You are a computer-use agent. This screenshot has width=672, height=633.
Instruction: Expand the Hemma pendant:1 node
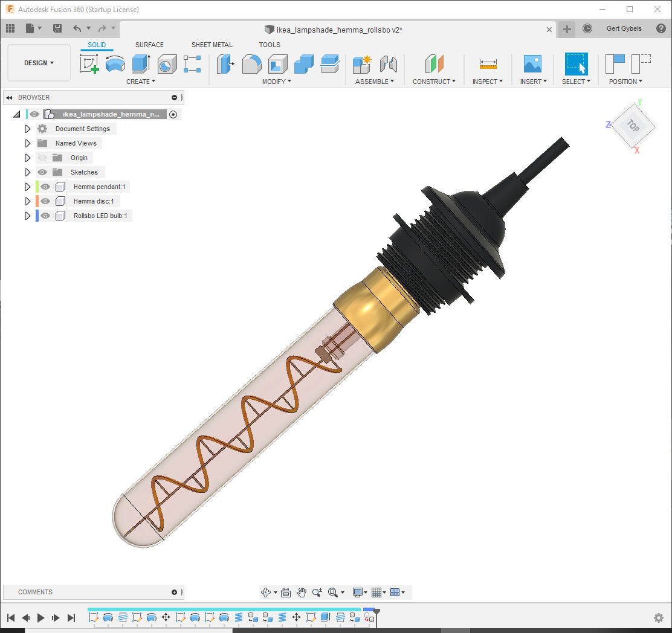27,187
